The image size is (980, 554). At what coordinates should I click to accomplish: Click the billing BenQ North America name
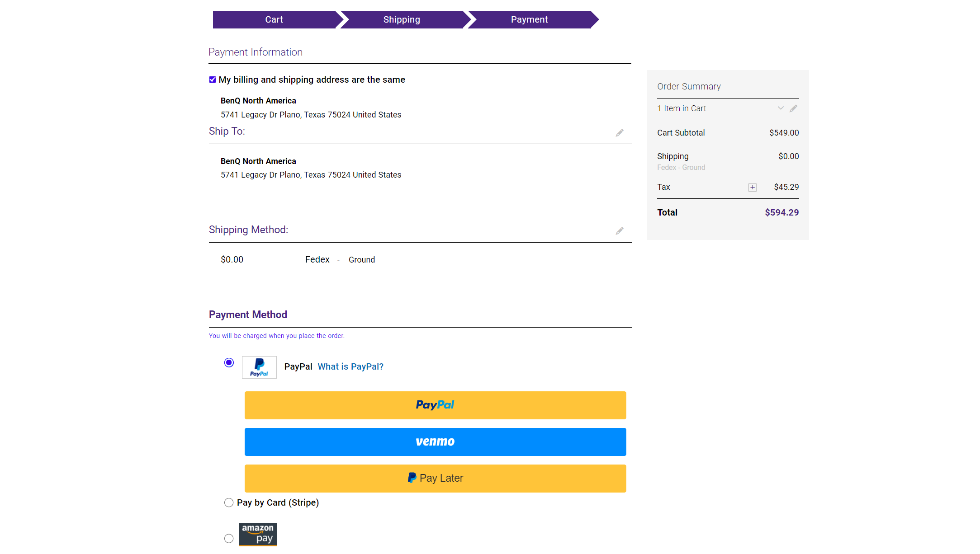(258, 101)
